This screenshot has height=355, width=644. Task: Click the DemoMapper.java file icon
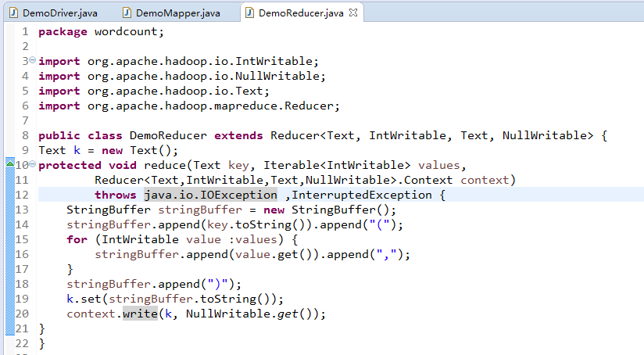point(127,13)
